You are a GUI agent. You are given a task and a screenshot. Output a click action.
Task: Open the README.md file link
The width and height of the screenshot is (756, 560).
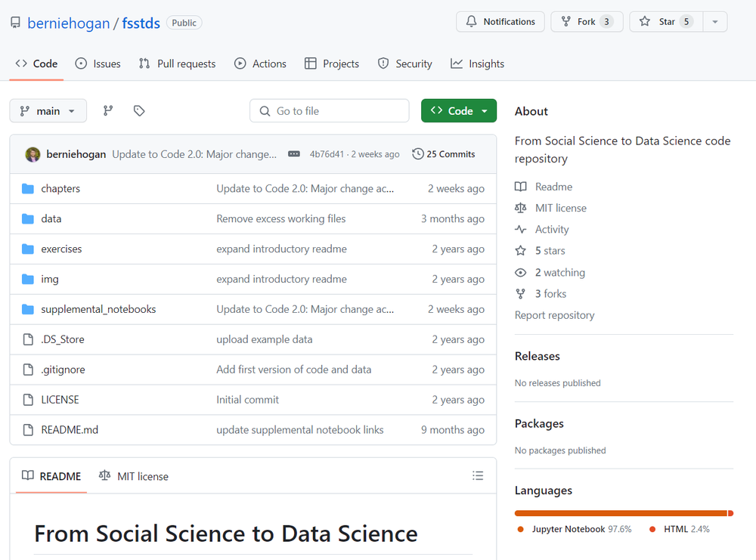pyautogui.click(x=70, y=430)
